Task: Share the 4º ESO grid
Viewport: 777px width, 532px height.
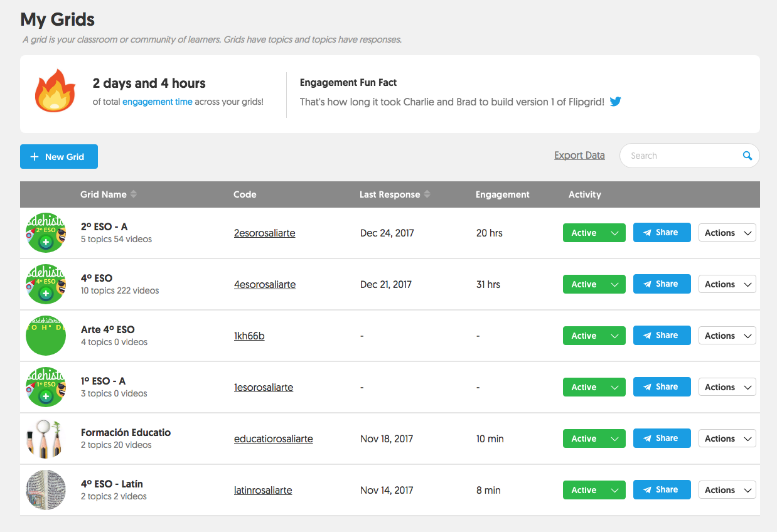Action: (662, 284)
